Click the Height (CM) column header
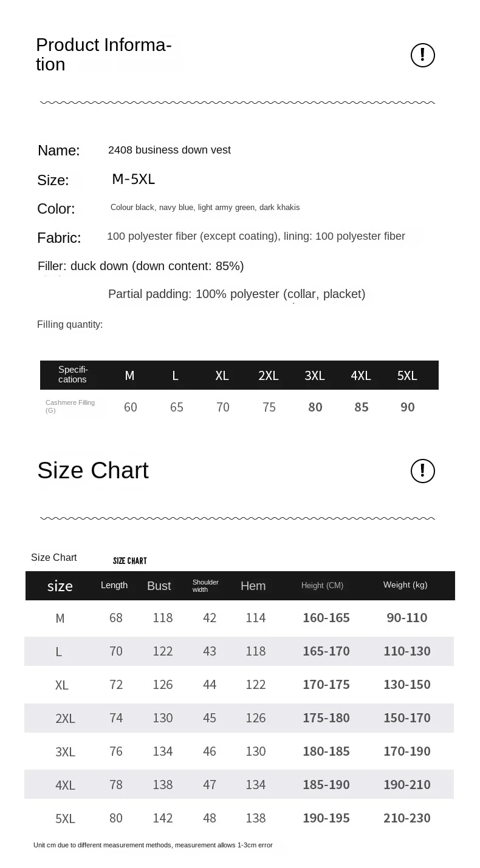The height and width of the screenshot is (868, 480). click(322, 586)
